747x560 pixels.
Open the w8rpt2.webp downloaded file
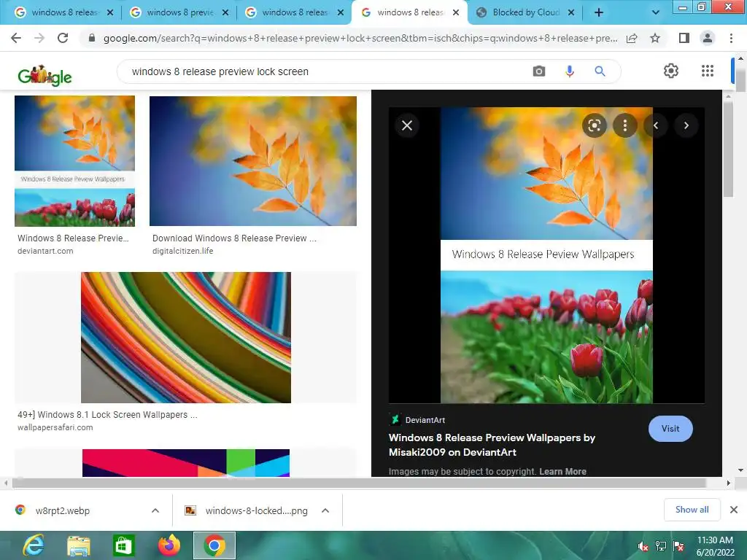[62, 510]
